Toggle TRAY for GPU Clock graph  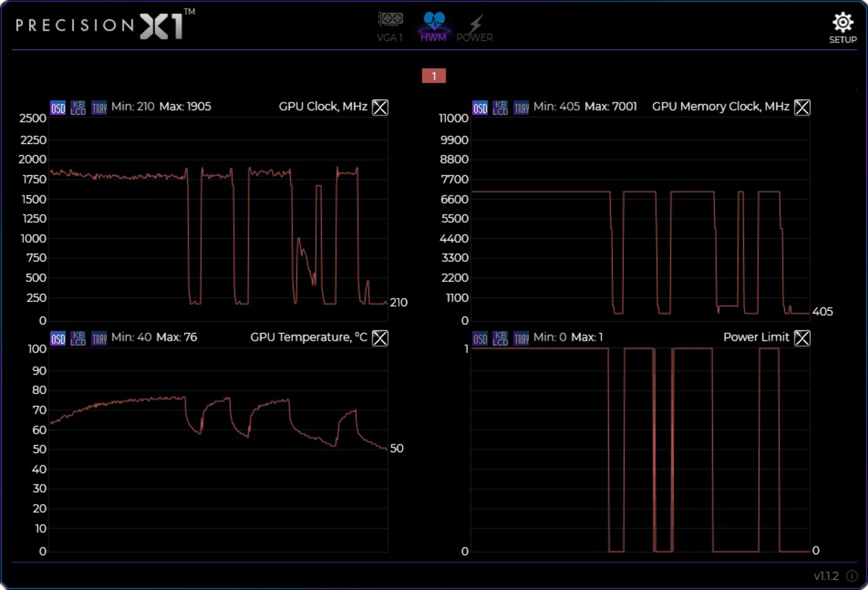point(99,108)
